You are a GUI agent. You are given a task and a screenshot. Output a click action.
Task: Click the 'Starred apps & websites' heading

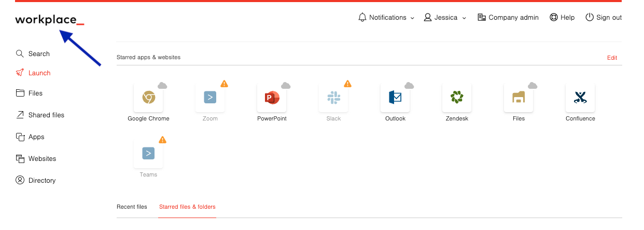(148, 57)
